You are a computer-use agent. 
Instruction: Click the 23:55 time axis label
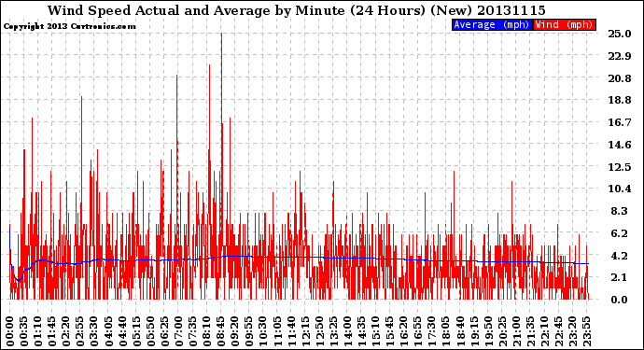[586, 331]
